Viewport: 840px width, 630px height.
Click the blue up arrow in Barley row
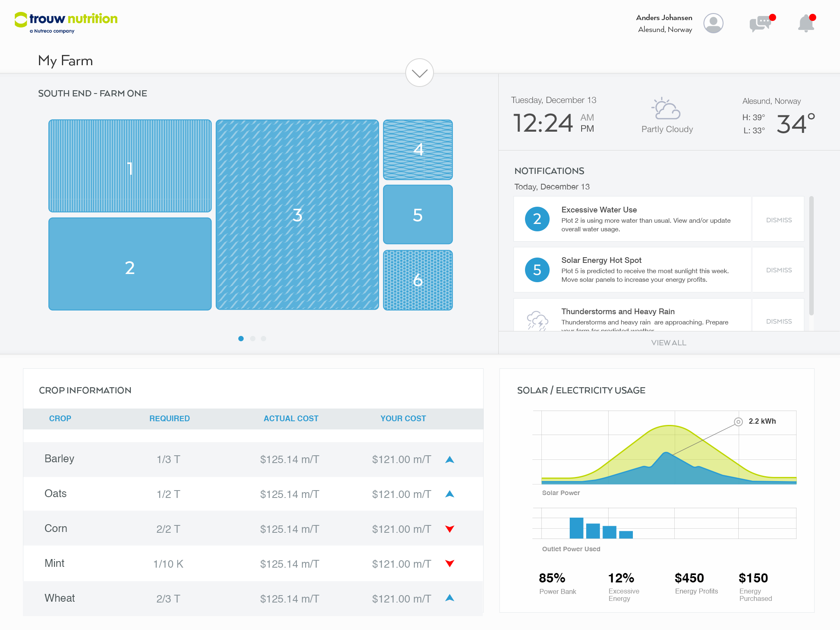[450, 460]
